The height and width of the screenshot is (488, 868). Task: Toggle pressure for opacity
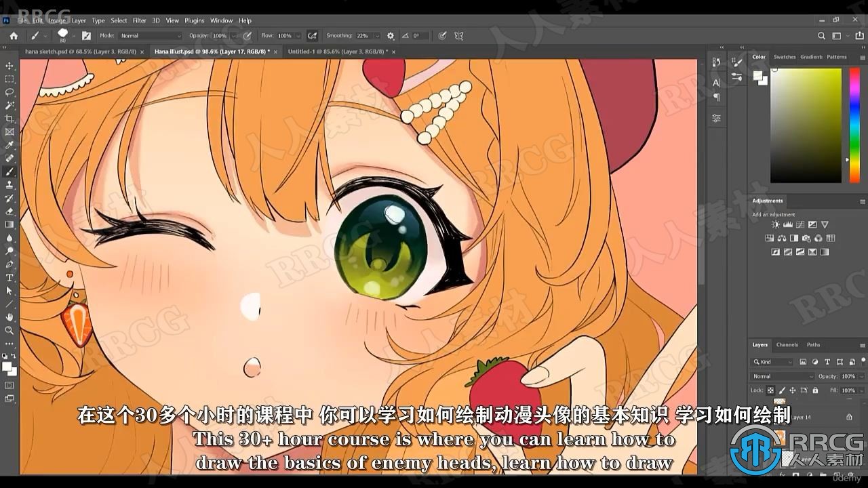pyautogui.click(x=248, y=35)
